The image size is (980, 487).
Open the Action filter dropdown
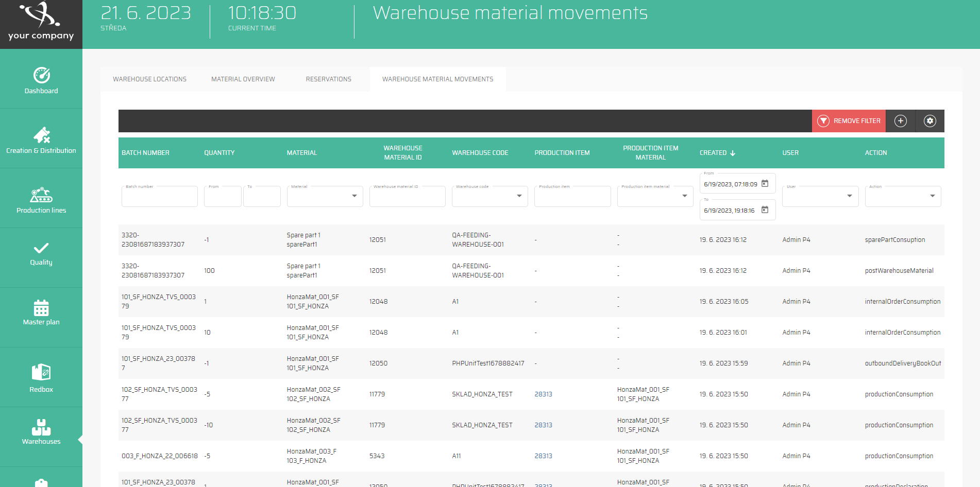point(933,196)
